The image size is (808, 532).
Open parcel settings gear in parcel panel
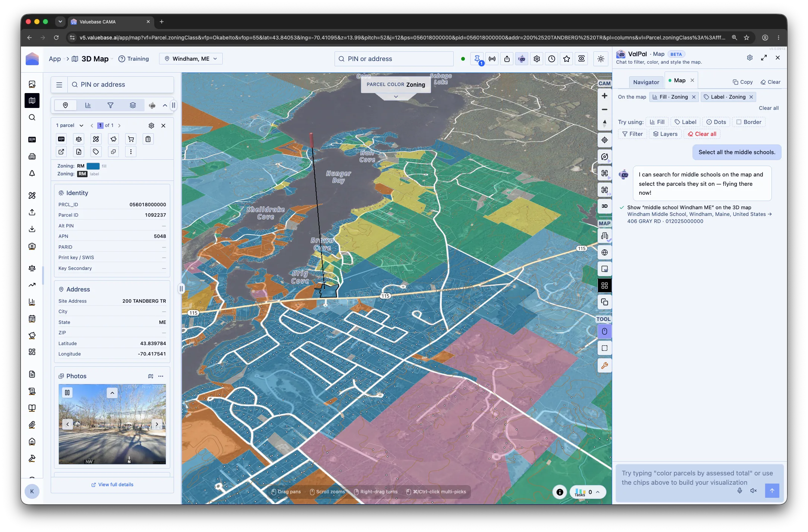pos(151,125)
